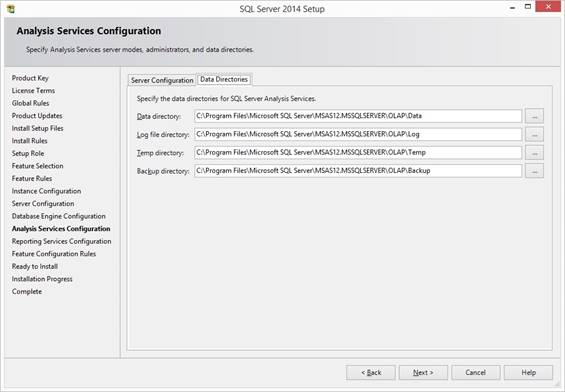The width and height of the screenshot is (565, 392).
Task: Click the SQL Server setup title bar icon
Action: pyautogui.click(x=10, y=9)
